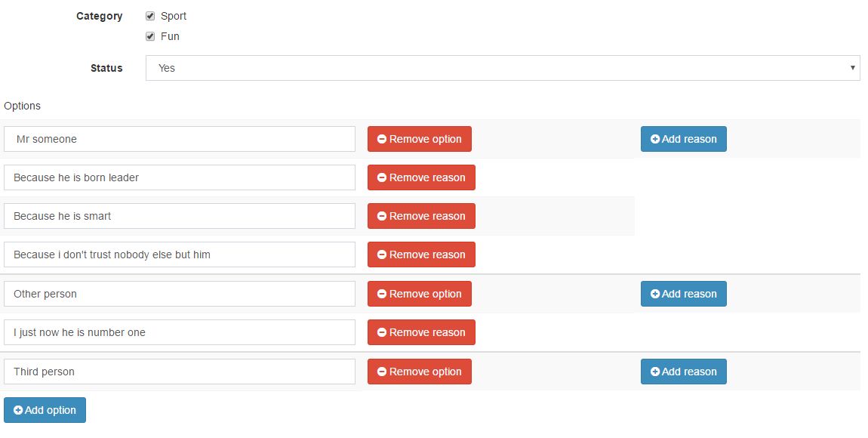Click the Status dropdown arrow
The image size is (868, 438).
(x=852, y=67)
